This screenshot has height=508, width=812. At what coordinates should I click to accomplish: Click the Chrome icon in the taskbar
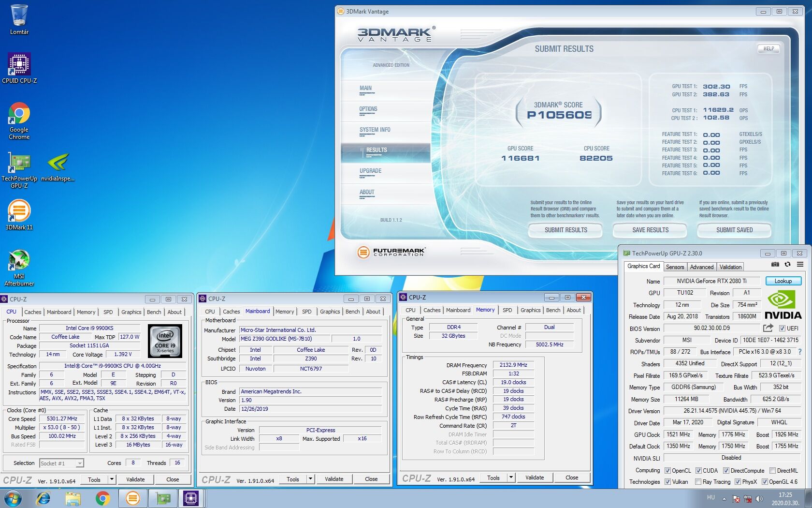(x=102, y=498)
